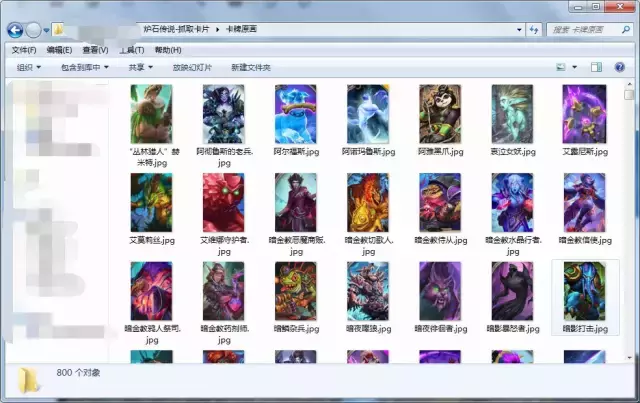This screenshot has height=403, width=640.
Task: Open the 编辑(E) menu
Action: (59, 50)
